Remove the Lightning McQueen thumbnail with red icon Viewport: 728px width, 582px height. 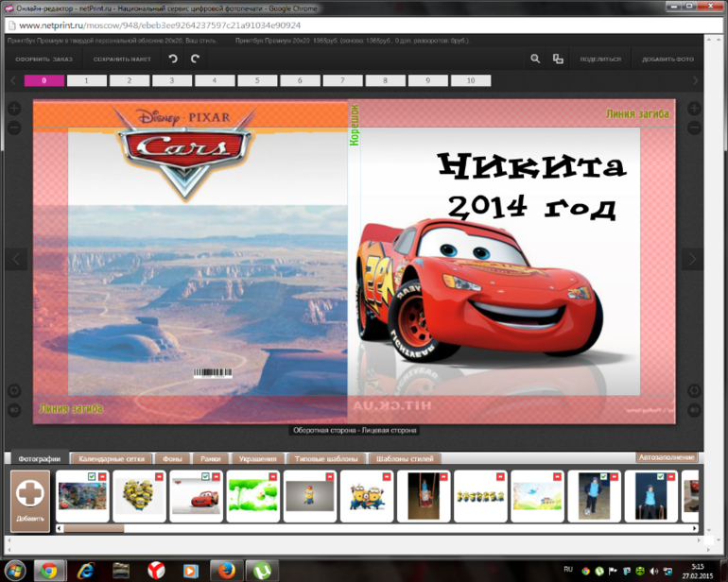tap(217, 478)
